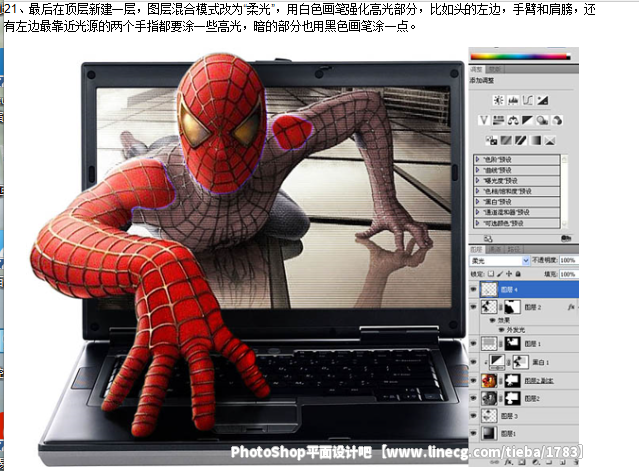
Task: Add a Brightness/Contrast adjustment
Action: (x=498, y=100)
